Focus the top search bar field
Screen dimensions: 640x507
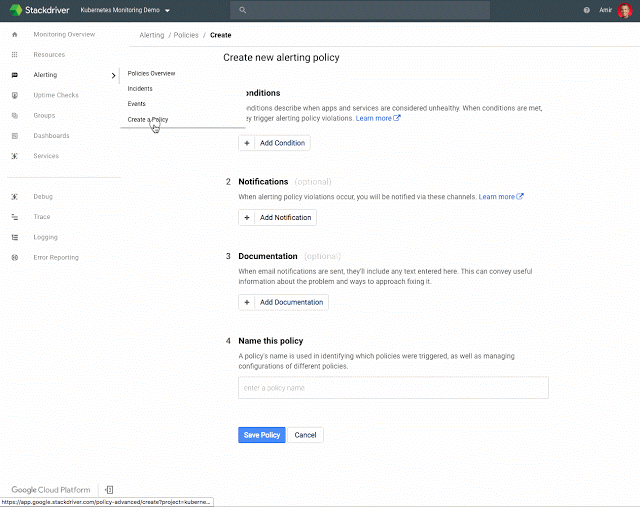tap(360, 10)
